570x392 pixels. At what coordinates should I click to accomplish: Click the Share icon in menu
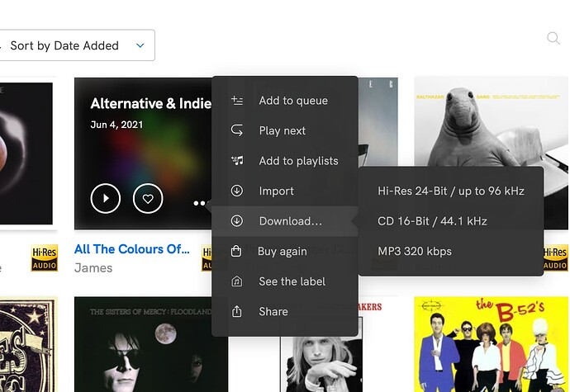[237, 311]
